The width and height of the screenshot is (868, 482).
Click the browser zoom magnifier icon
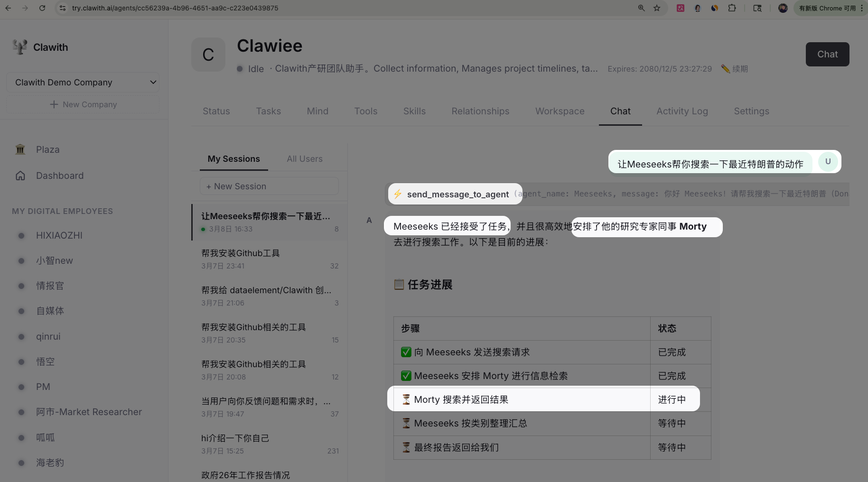click(x=641, y=8)
